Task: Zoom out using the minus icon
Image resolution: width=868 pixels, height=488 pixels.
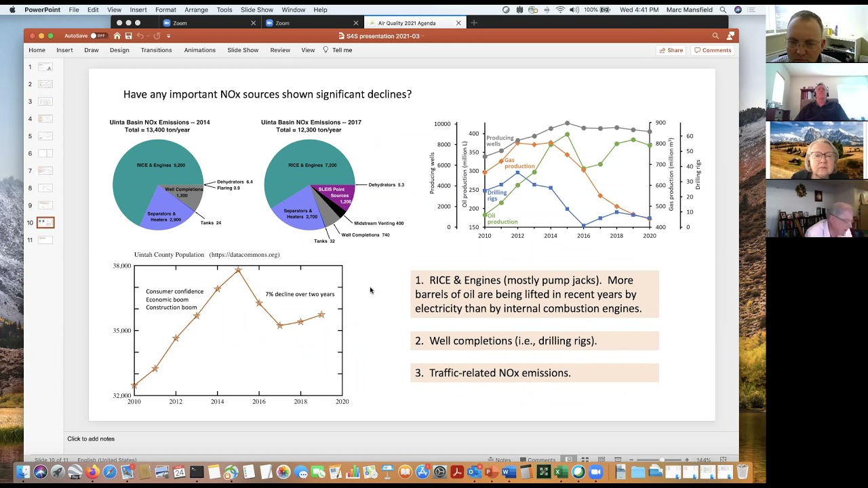Action: [632, 460]
